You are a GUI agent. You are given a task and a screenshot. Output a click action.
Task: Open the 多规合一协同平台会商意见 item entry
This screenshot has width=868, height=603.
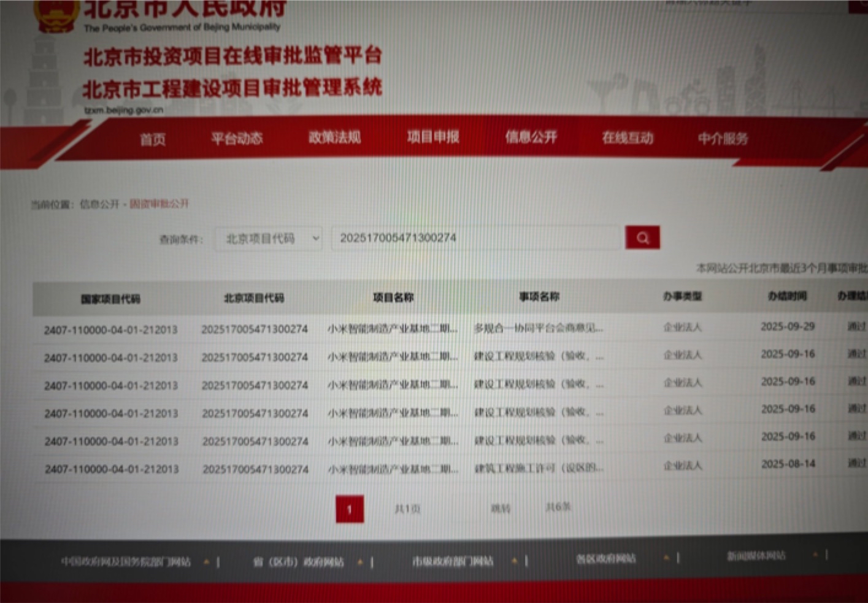coord(538,328)
